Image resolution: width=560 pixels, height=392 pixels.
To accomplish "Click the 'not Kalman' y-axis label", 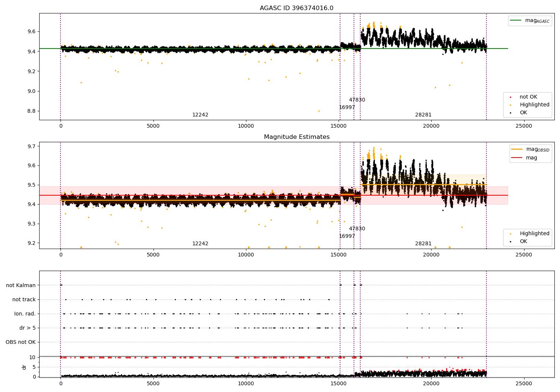I will coord(21,285).
